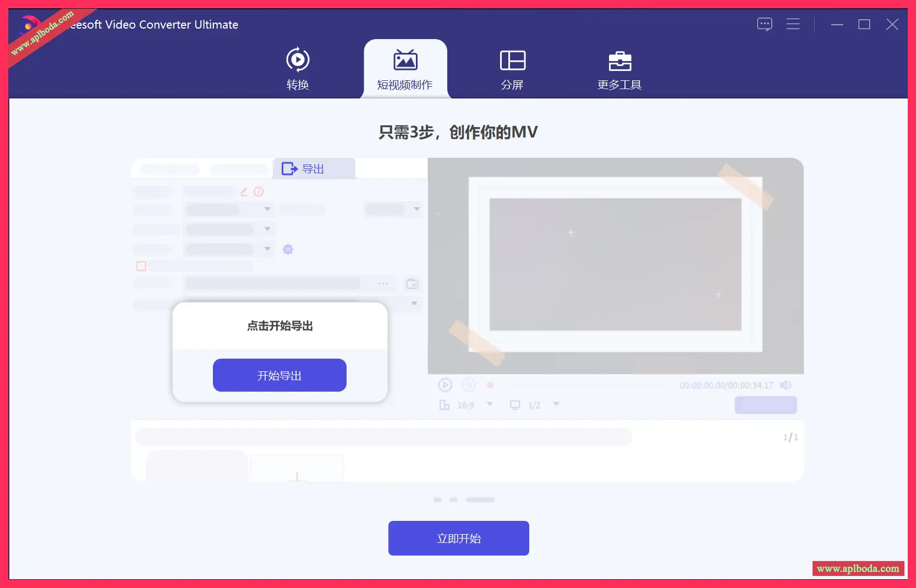Select the third slide indicator bar

point(480,500)
